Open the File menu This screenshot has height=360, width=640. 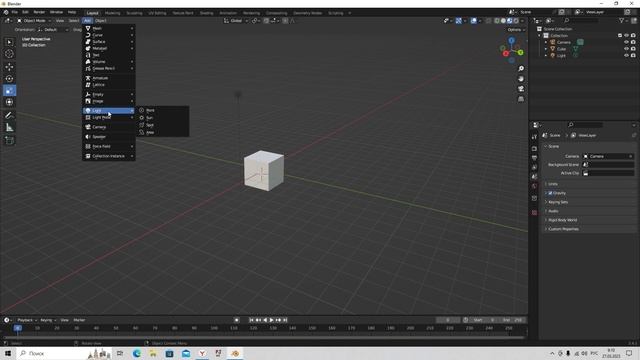pos(15,13)
